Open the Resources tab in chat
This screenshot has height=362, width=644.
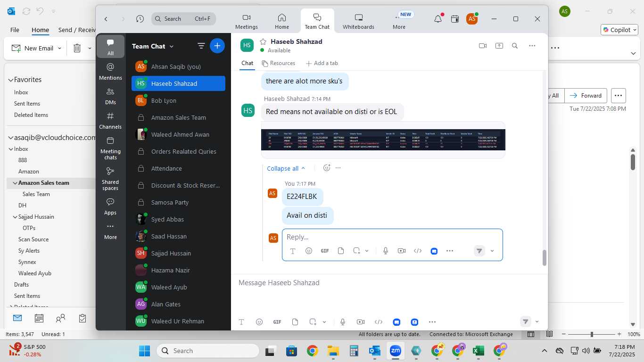point(279,63)
